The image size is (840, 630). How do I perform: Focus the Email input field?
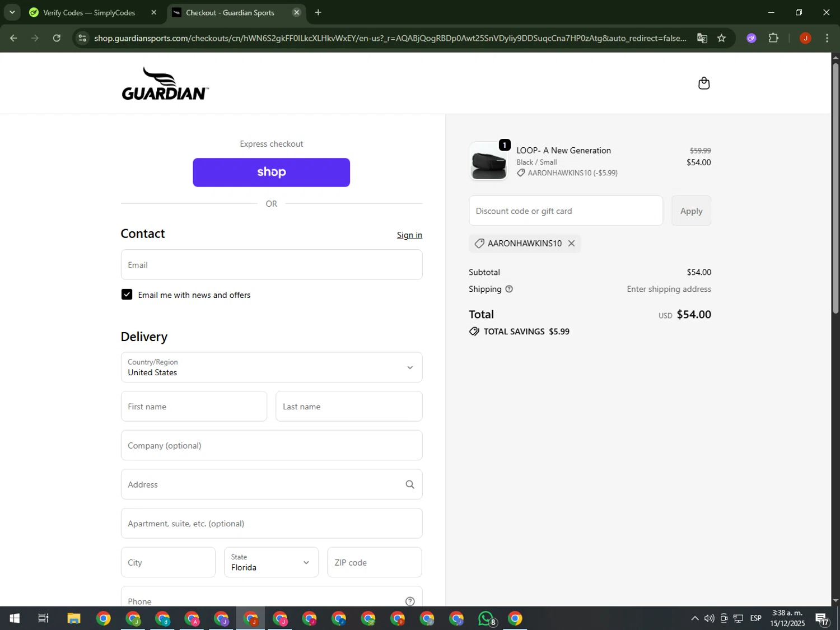[272, 265]
